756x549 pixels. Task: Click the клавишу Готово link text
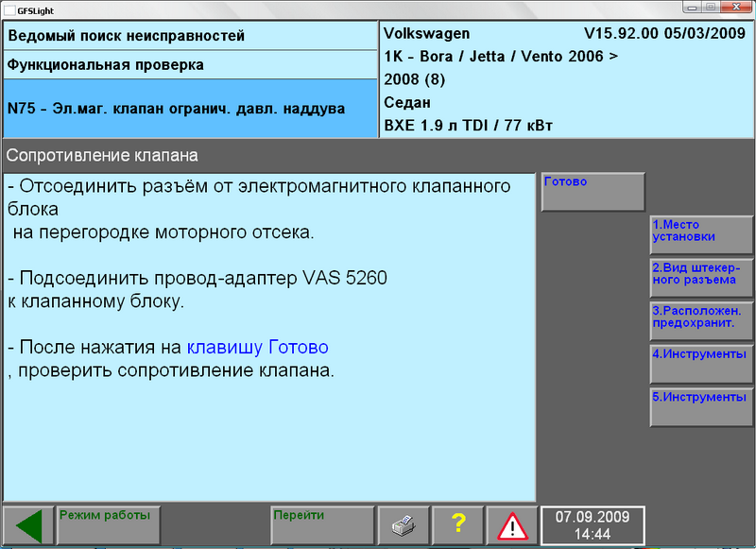click(257, 347)
